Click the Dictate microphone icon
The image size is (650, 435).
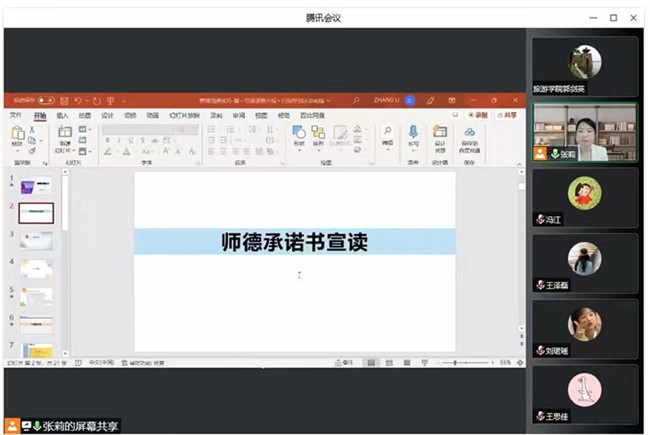[413, 134]
